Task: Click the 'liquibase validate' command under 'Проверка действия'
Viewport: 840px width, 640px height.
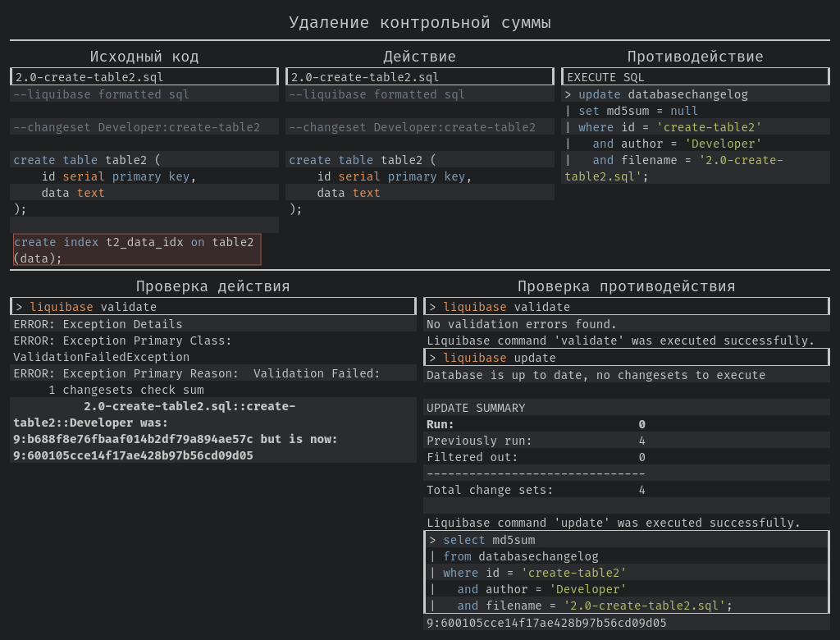Action: point(213,307)
